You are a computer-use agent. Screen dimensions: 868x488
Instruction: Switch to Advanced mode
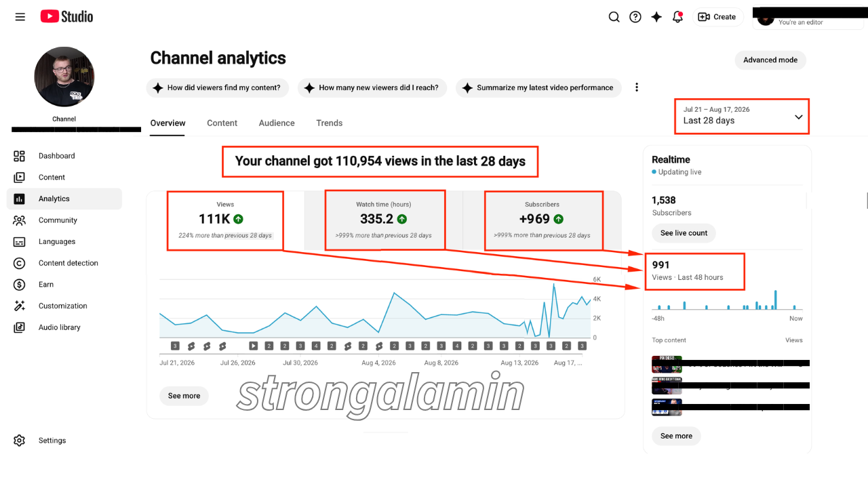click(x=770, y=60)
